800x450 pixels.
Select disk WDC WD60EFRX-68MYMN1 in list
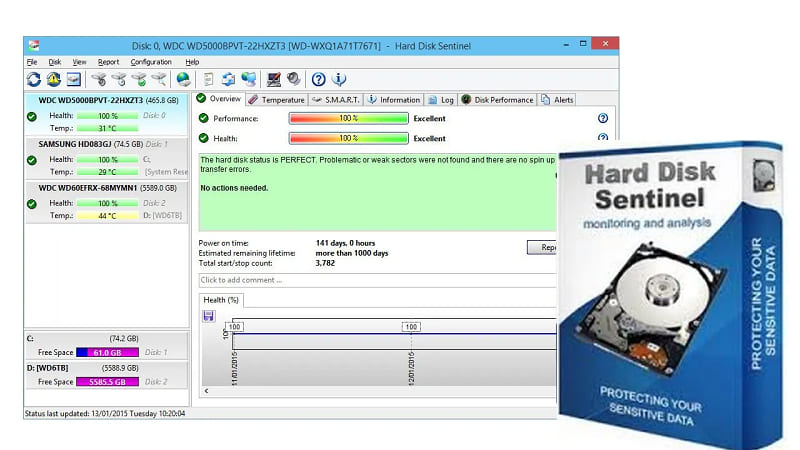(107, 202)
